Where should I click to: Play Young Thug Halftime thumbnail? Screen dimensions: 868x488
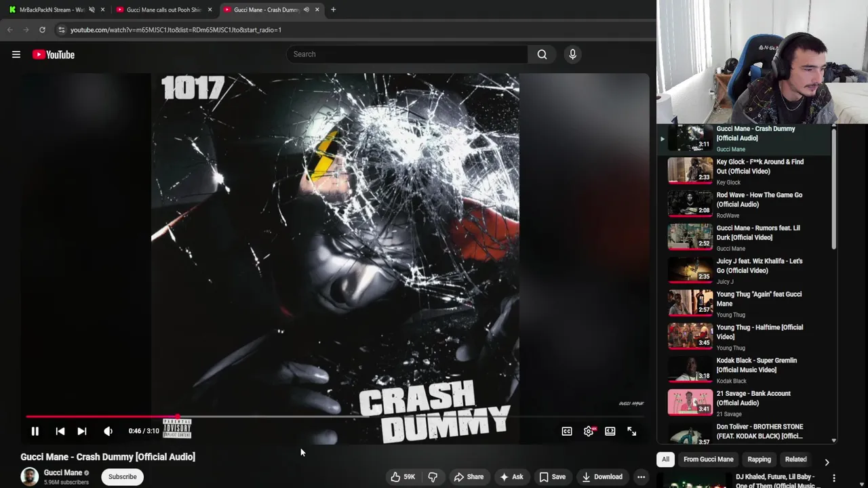click(x=690, y=336)
